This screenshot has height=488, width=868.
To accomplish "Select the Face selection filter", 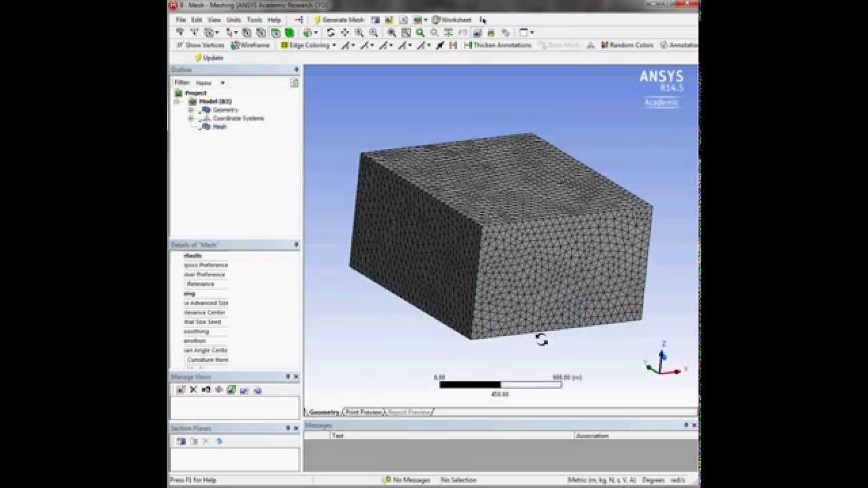I will [275, 33].
